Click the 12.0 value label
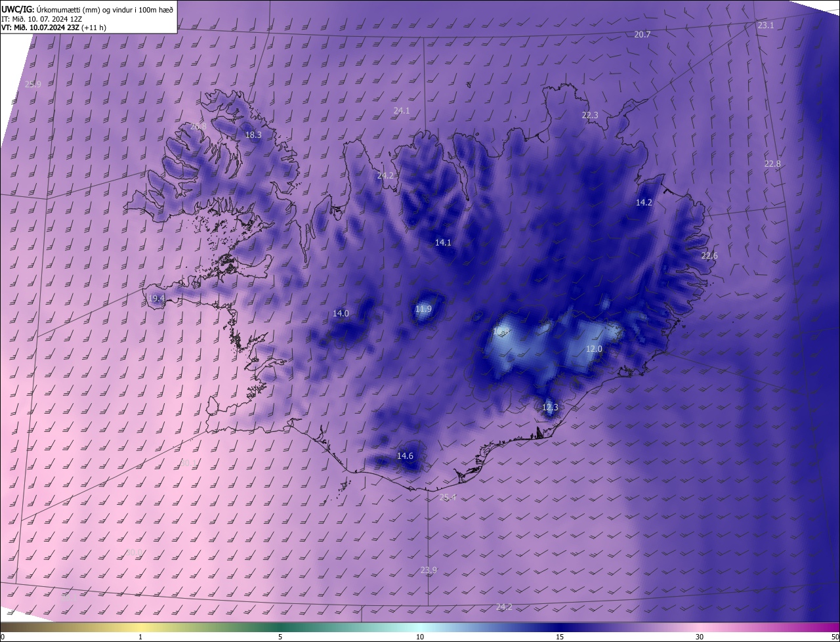840x642 pixels. [594, 349]
